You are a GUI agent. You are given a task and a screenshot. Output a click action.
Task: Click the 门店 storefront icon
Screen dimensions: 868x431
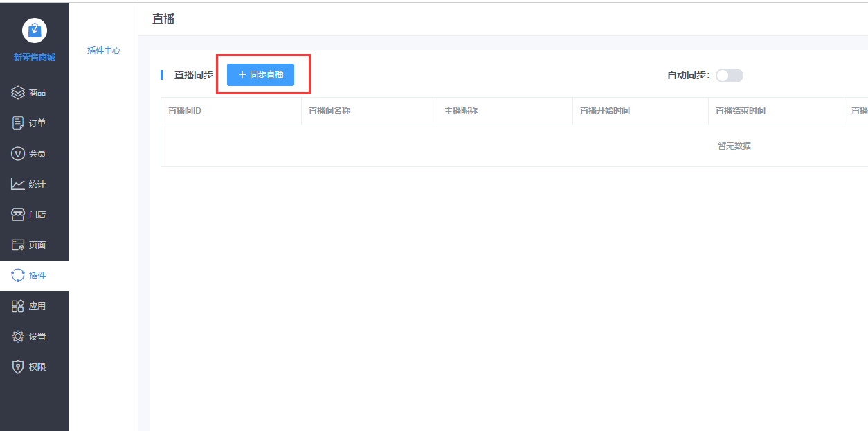pos(18,214)
